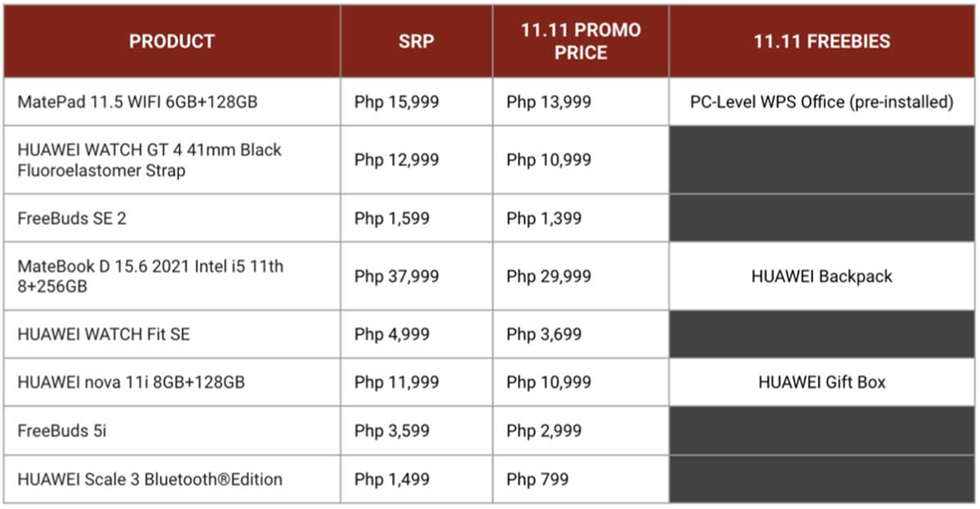Select MatePad 11.5 WIFI 6GB+128GB product cell
Viewport: 980px width, 509px height.
171,102
